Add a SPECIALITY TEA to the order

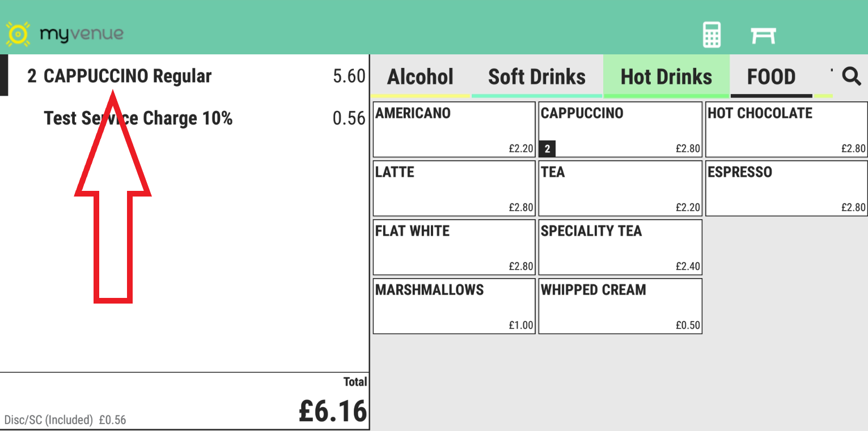click(620, 247)
